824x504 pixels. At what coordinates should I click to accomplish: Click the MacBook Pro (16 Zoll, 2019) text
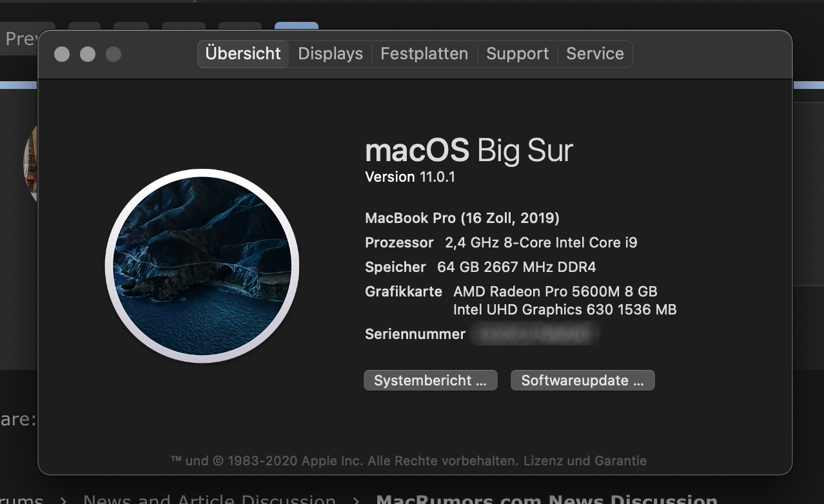coord(462,218)
